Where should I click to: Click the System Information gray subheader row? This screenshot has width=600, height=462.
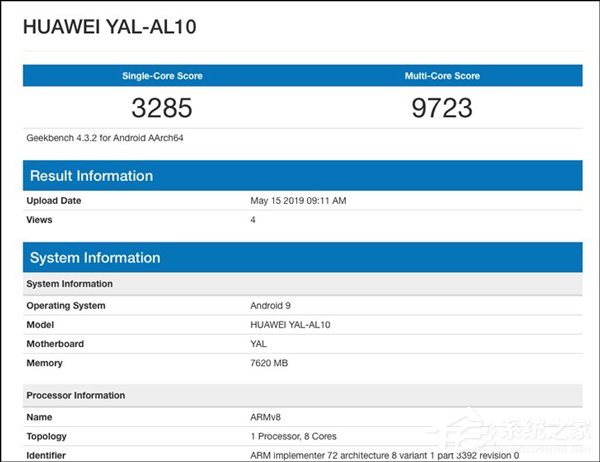pos(303,284)
